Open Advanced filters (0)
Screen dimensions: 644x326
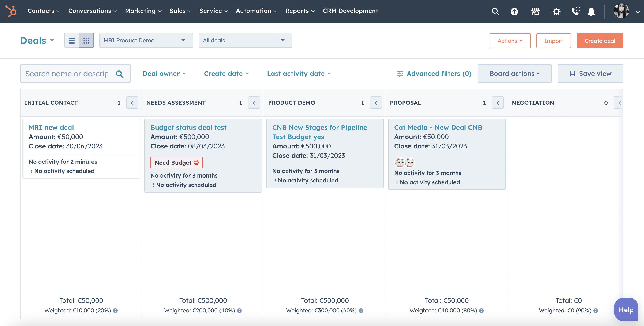tap(434, 74)
